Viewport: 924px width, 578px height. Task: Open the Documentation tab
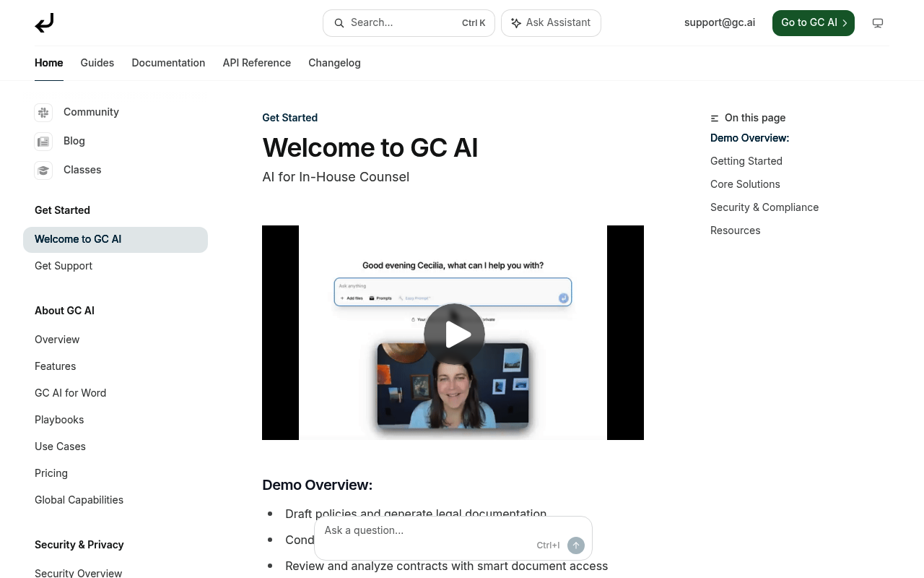[168, 63]
